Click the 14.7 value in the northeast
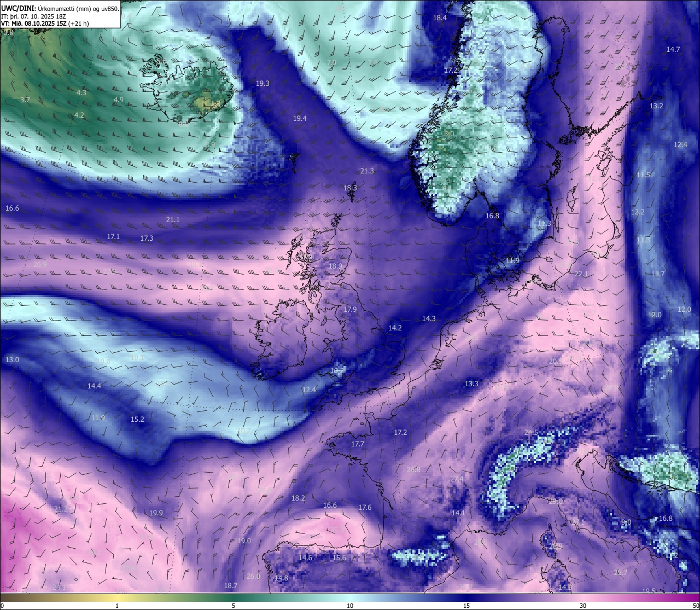The image size is (700, 610). point(673,49)
